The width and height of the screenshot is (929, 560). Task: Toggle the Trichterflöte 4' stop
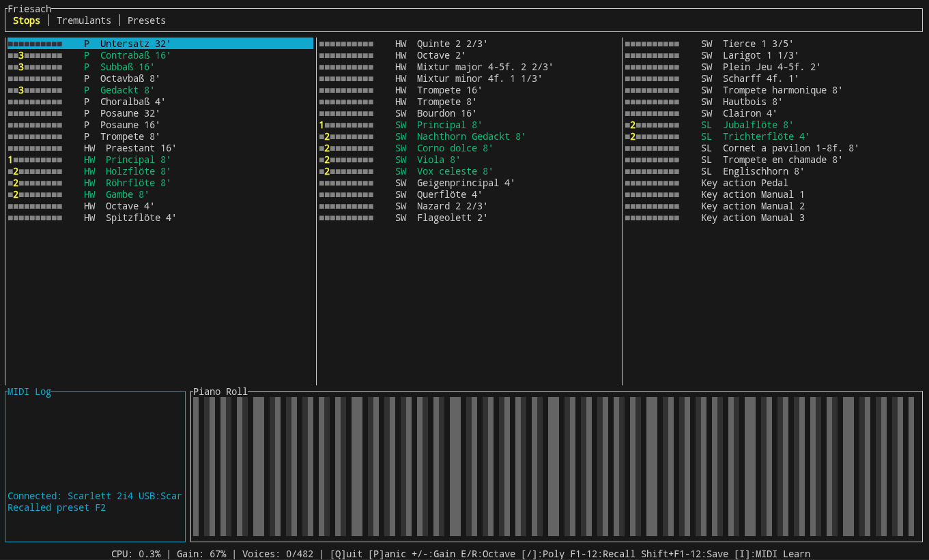coord(773,136)
